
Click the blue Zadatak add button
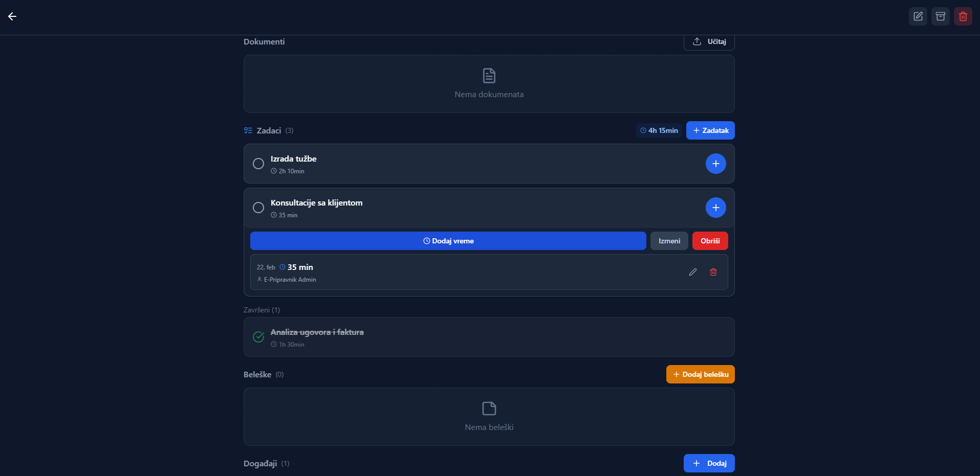pyautogui.click(x=710, y=130)
